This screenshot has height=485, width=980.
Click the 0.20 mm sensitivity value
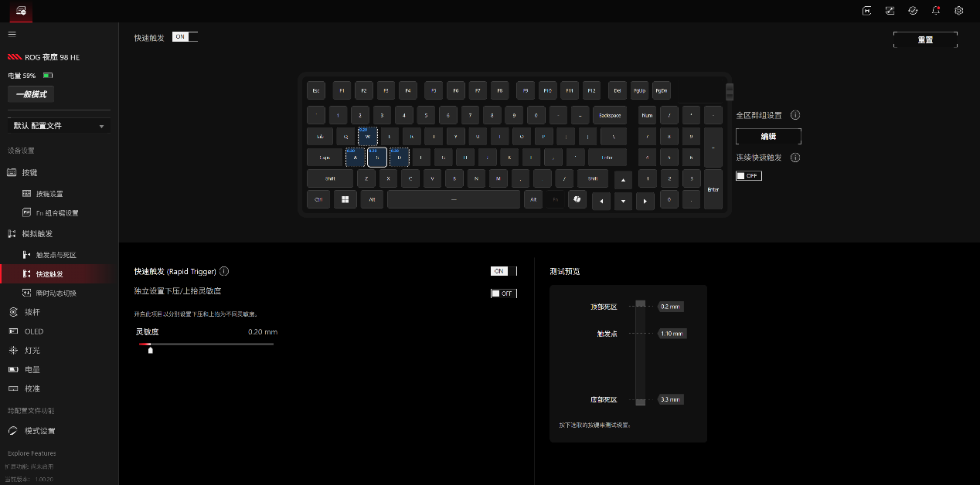click(x=263, y=332)
